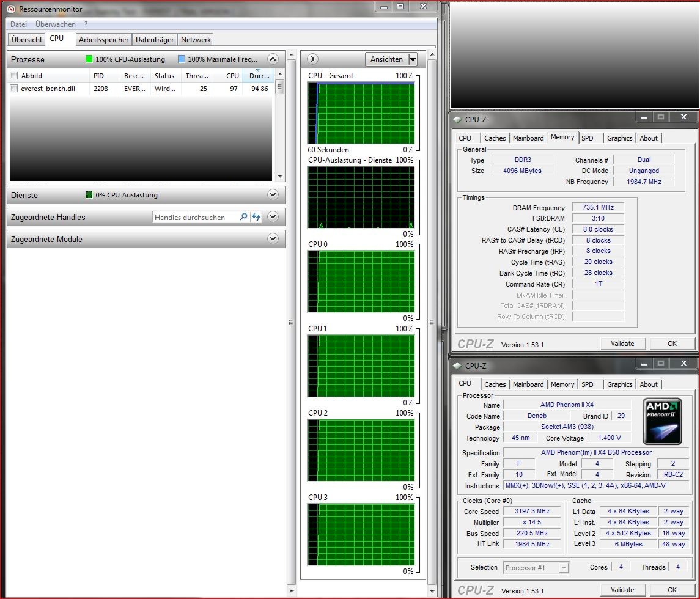This screenshot has height=599, width=700.
Task: Minimize the upper CPU-Z window
Action: 644,117
